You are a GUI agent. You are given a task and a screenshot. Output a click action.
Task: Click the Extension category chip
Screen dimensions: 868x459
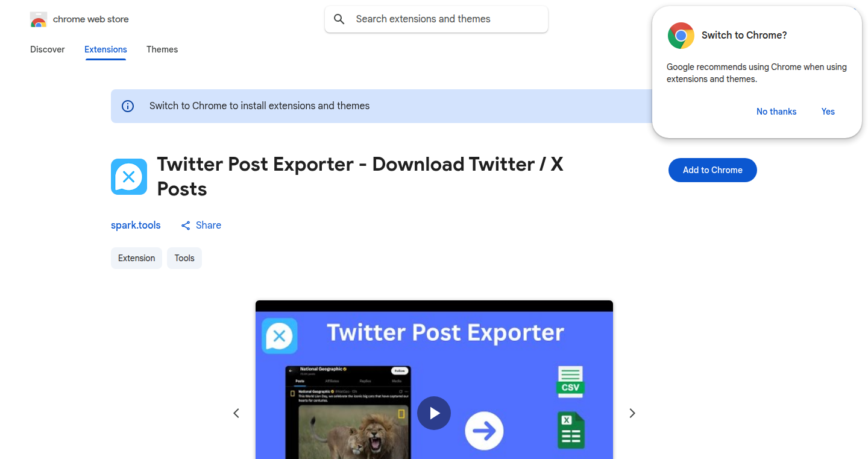136,258
